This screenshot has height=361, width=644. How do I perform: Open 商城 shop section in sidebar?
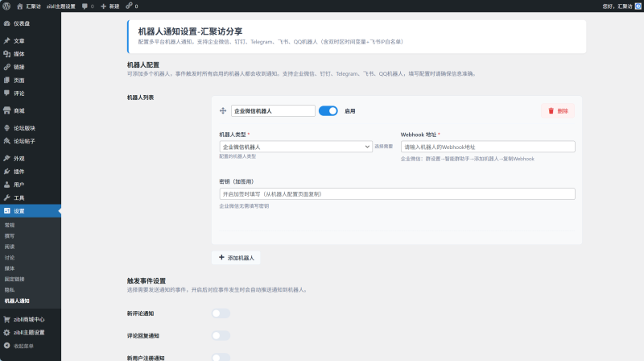[19, 110]
